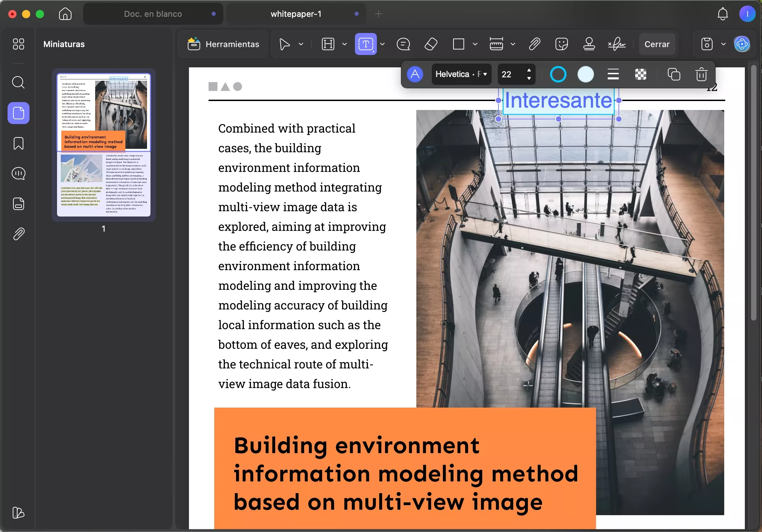
Task: Expand the highlight tool dropdown arrow
Action: [345, 44]
